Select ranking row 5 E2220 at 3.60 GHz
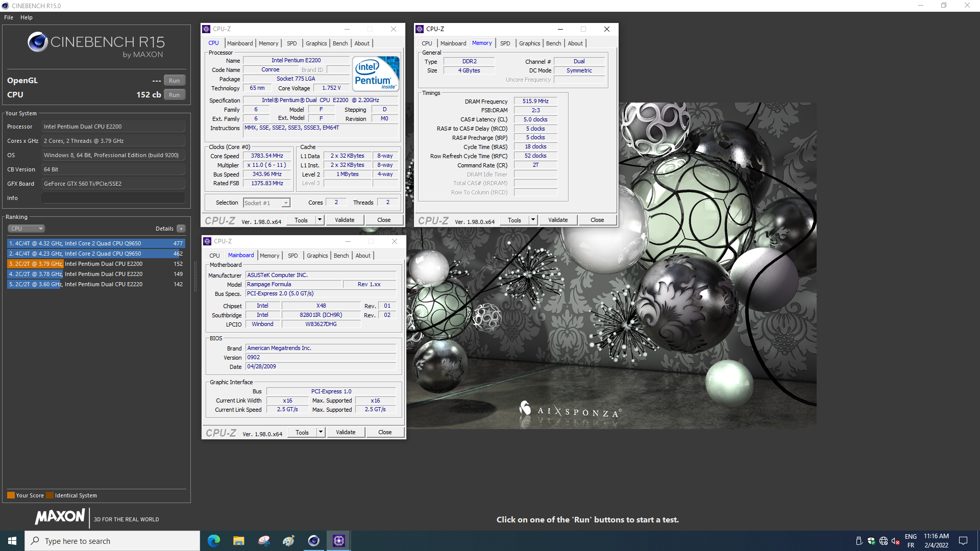The width and height of the screenshot is (980, 551). [x=96, y=284]
